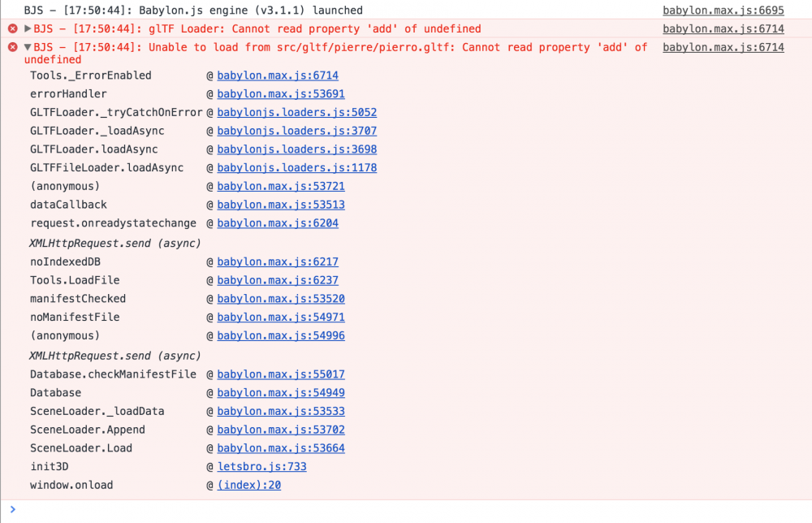Open babylon.max.js:6237 Tools.LoadFile link
The height and width of the screenshot is (523, 812).
pos(278,280)
